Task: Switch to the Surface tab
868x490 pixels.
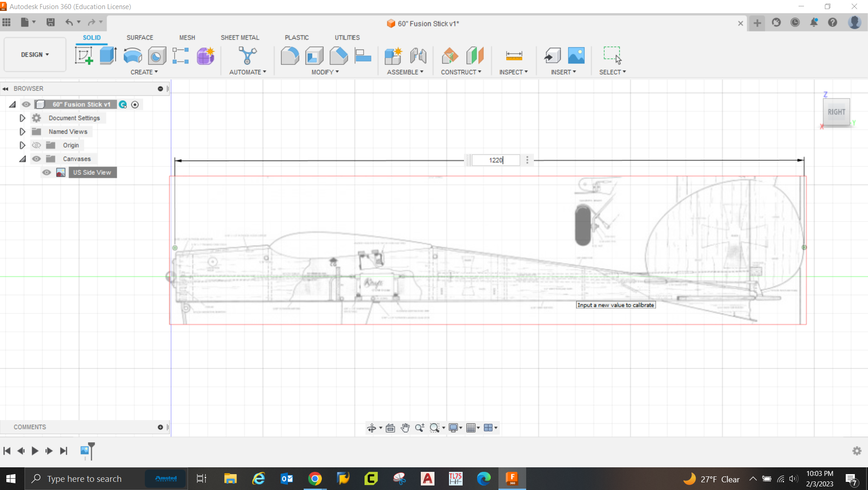Action: click(x=139, y=37)
